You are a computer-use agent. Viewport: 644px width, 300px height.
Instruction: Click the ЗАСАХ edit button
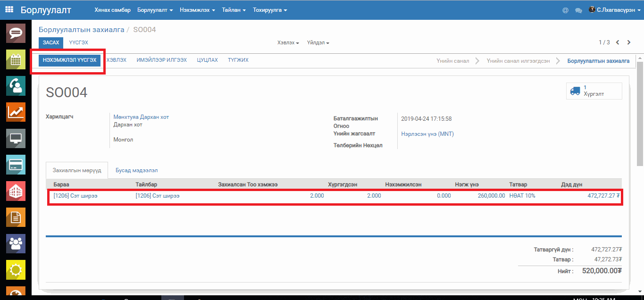pos(51,42)
